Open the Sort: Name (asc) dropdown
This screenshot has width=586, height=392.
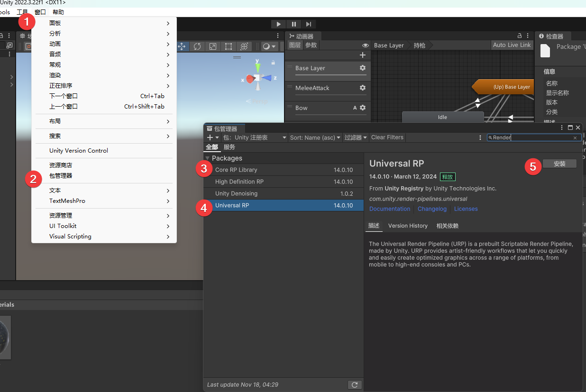tap(315, 137)
